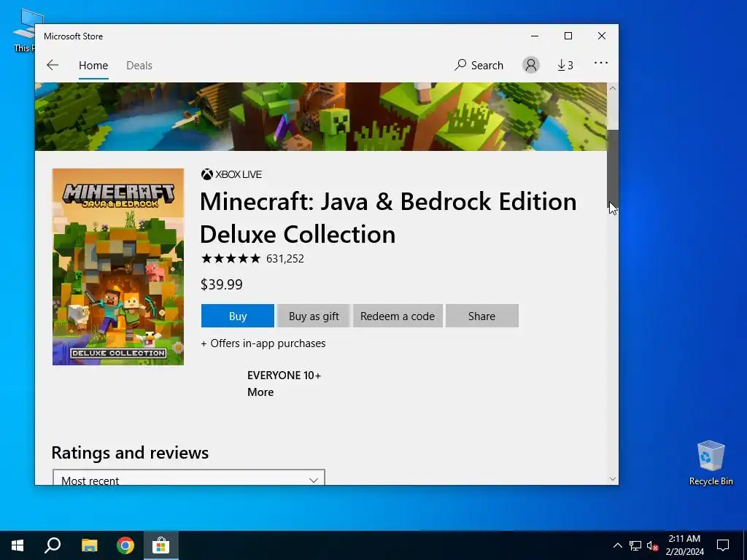The width and height of the screenshot is (747, 560).
Task: View the 3 pending downloads
Action: [x=565, y=65]
